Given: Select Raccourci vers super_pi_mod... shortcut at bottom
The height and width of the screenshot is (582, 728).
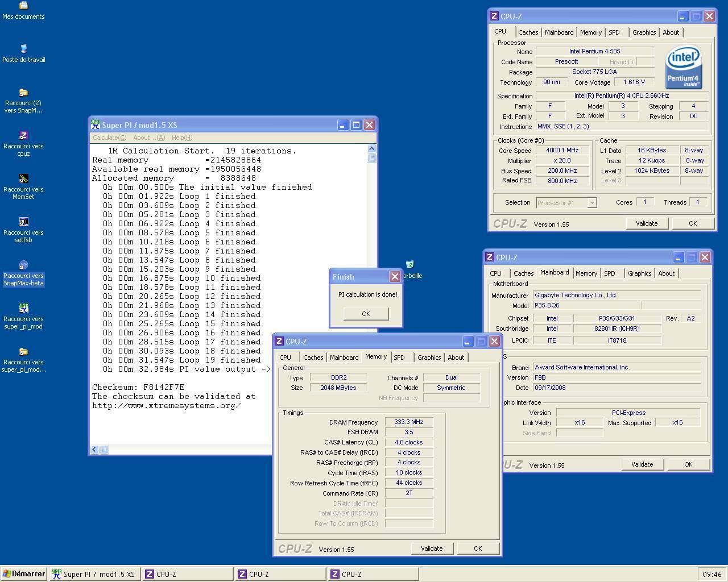Looking at the screenshot, I should [x=23, y=360].
